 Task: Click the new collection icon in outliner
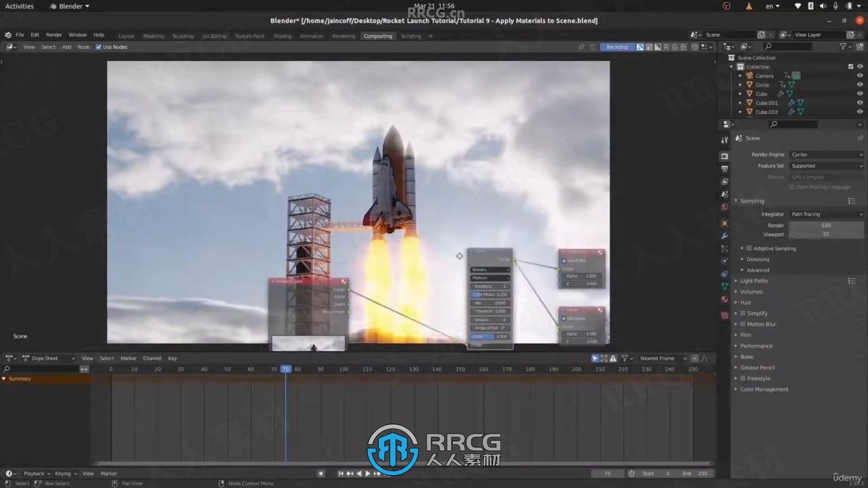click(x=860, y=47)
